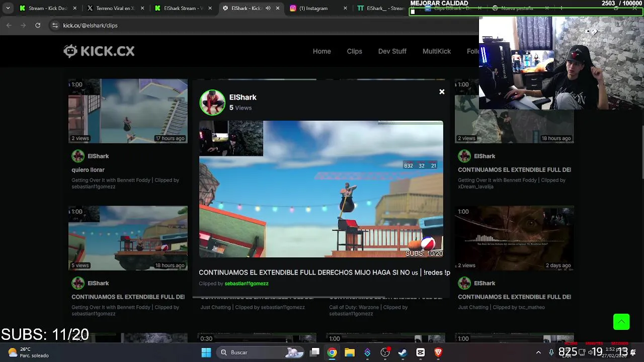Screen dimensions: 644x362
Task: Close the ElShark clip popup
Action: click(x=442, y=92)
